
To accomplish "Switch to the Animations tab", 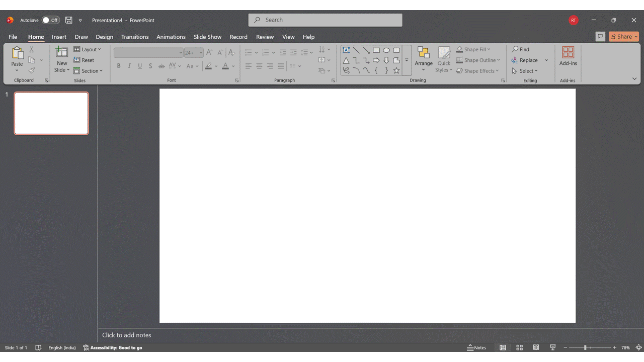I will (171, 37).
